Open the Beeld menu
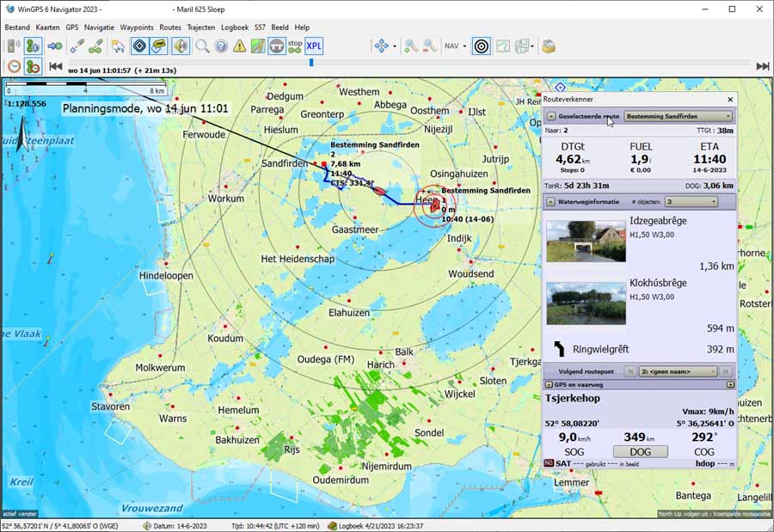This screenshot has height=532, width=774. tap(279, 28)
